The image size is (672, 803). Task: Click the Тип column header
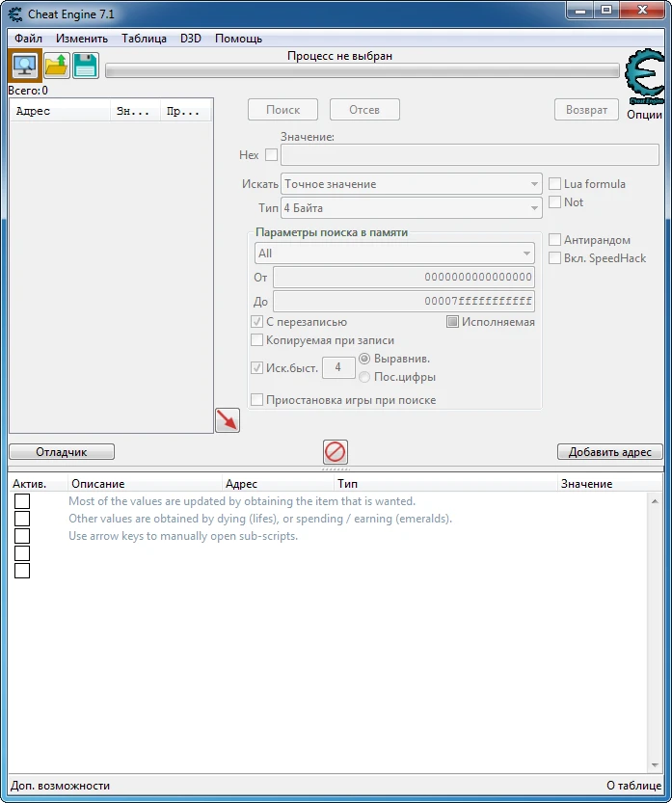pos(445,484)
